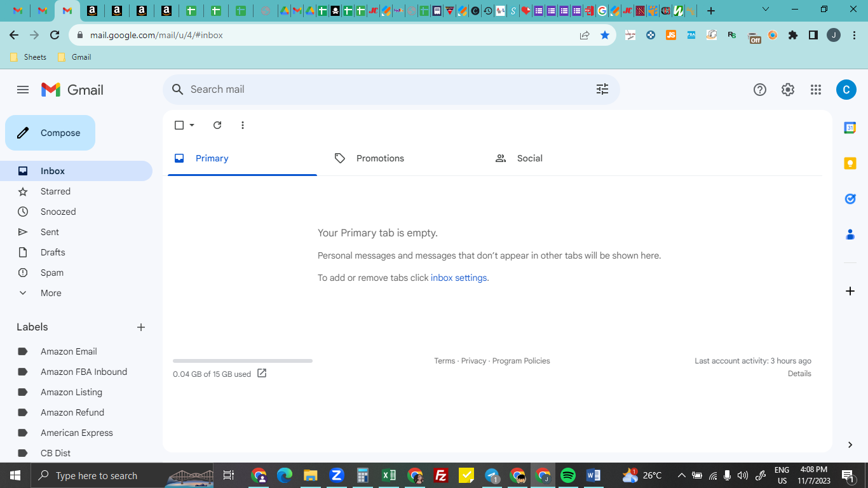Open Chrome three-dot menu
Image resolution: width=868 pixels, height=488 pixels.
tap(854, 35)
